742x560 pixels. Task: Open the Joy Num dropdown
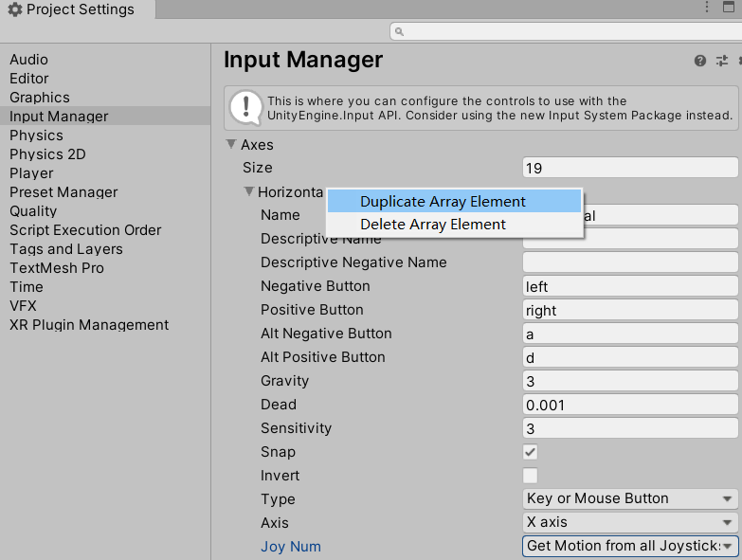[x=630, y=546]
